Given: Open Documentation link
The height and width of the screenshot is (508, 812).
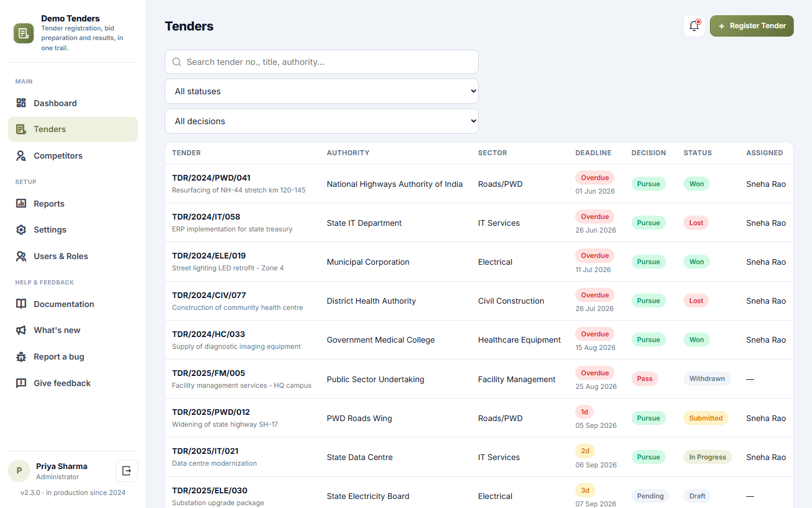Looking at the screenshot, I should [73, 304].
